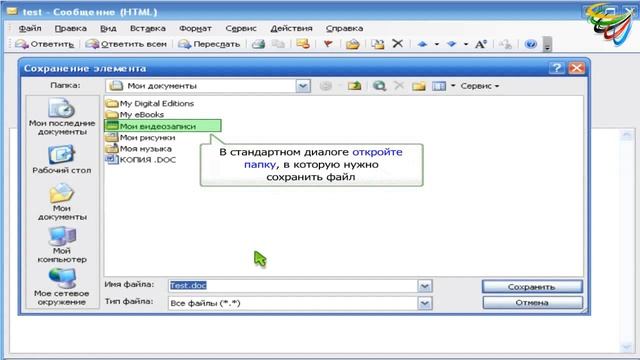Click the Reply (Ответить) toolbar button
The image size is (640, 360).
coord(44,44)
